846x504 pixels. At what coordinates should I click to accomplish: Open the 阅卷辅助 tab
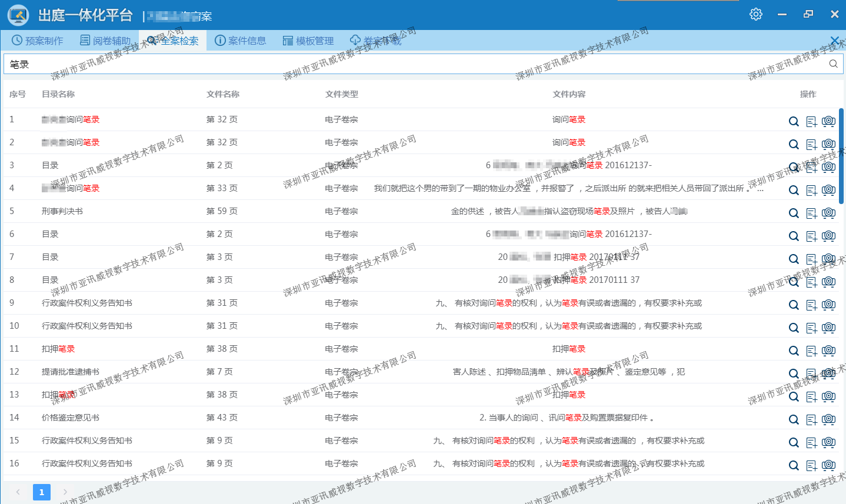[x=105, y=41]
